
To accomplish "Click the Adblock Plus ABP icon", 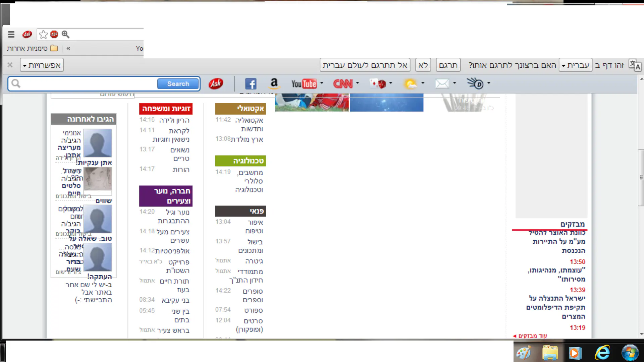I will [x=54, y=34].
